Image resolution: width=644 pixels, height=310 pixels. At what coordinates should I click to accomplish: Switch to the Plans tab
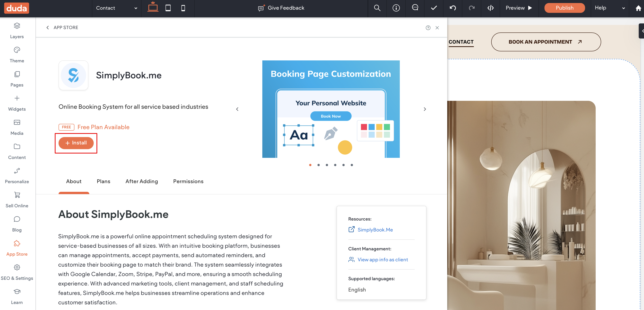[x=103, y=181]
